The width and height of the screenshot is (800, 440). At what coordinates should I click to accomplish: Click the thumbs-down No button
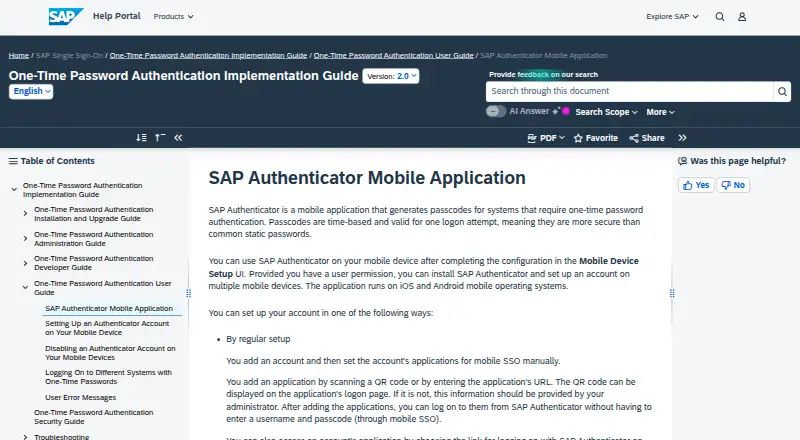(733, 185)
